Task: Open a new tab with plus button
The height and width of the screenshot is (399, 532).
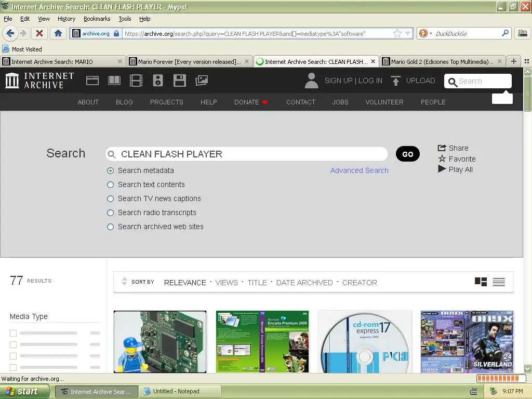Action: point(514,61)
